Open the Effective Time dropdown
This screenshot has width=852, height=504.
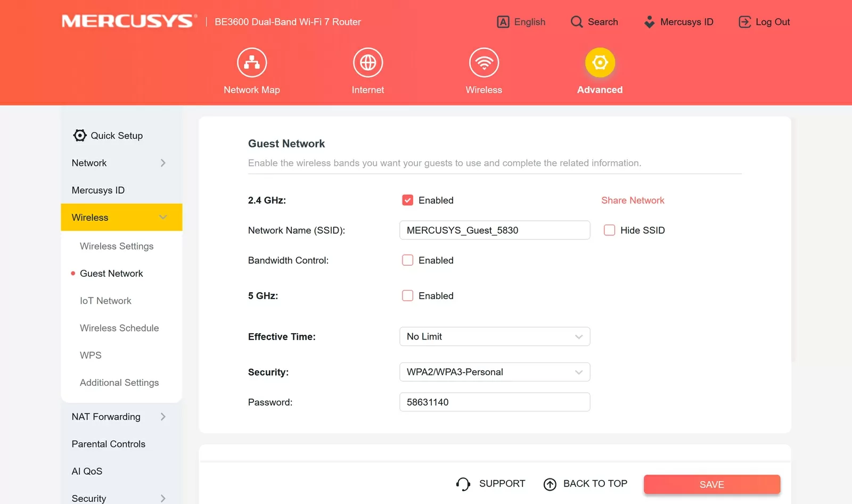click(495, 336)
